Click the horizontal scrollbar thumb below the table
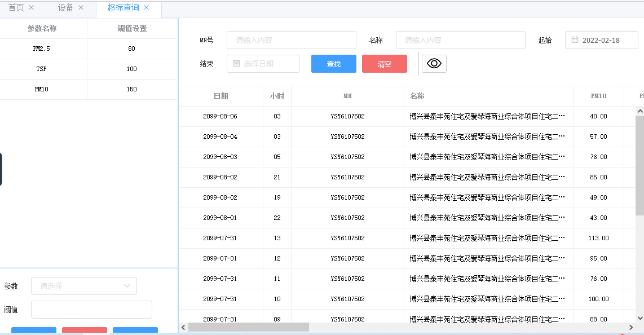 [x=248, y=327]
